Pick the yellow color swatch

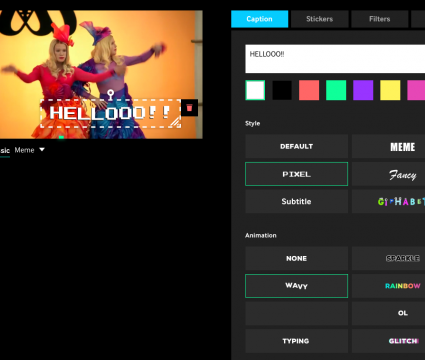[x=390, y=90]
